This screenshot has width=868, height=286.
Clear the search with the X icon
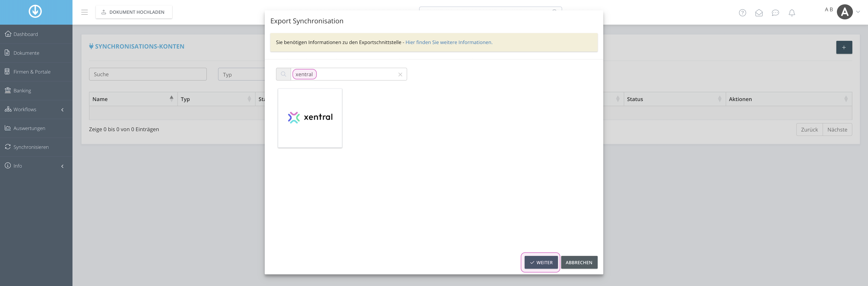point(400,74)
